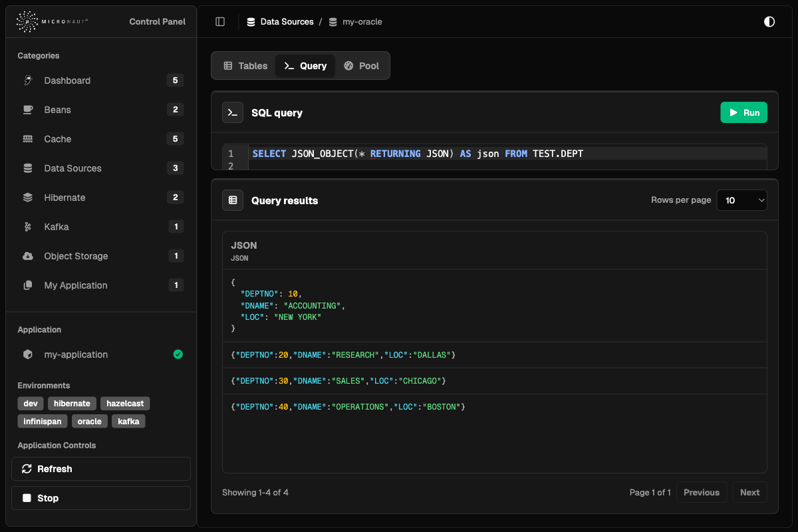This screenshot has width=798, height=532.
Task: Open Beans category
Action: [101, 110]
